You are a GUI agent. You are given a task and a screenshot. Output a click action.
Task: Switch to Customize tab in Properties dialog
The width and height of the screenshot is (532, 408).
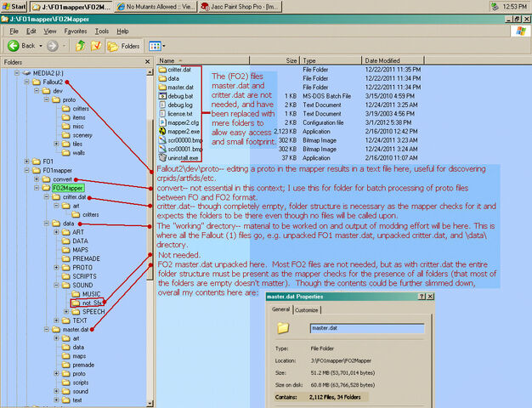tap(307, 310)
